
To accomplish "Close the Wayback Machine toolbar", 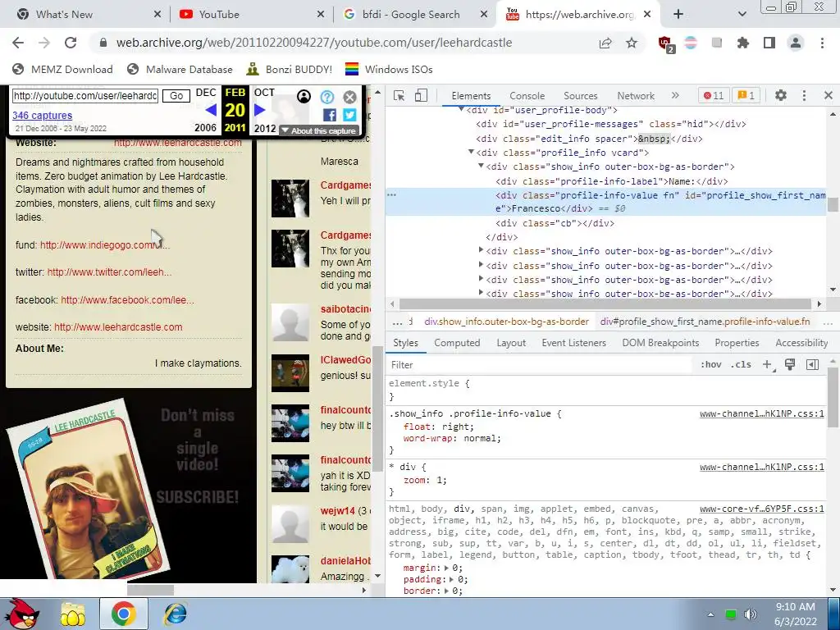I will [349, 97].
